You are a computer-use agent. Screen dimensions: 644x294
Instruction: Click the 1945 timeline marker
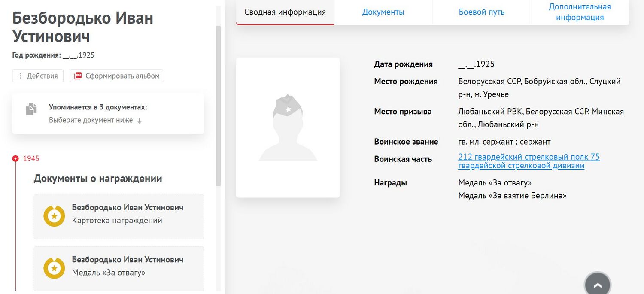coord(16,159)
